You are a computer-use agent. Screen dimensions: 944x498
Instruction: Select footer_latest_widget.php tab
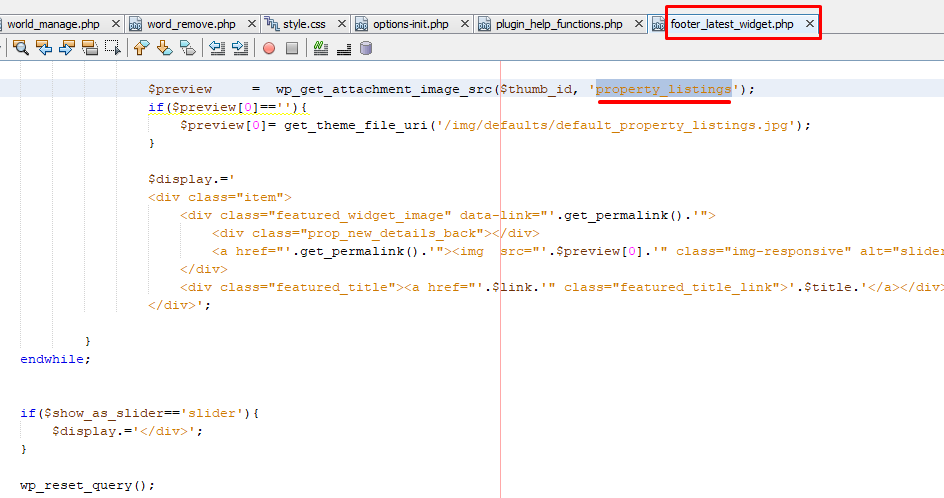732,24
